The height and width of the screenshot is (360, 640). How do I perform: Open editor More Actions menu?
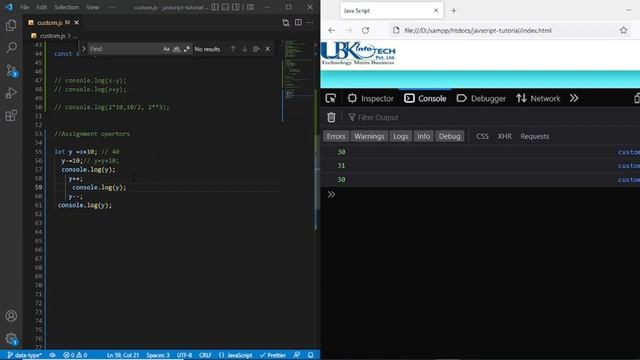point(310,22)
